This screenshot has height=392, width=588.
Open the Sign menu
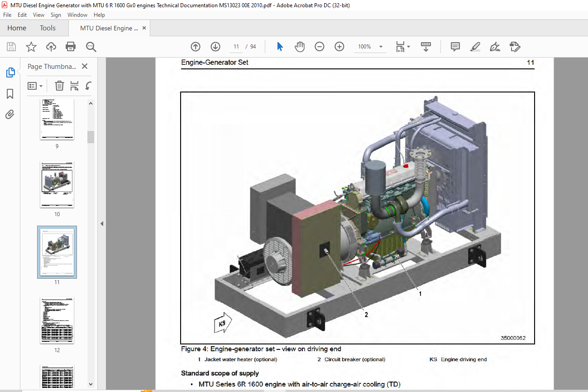[x=56, y=15]
